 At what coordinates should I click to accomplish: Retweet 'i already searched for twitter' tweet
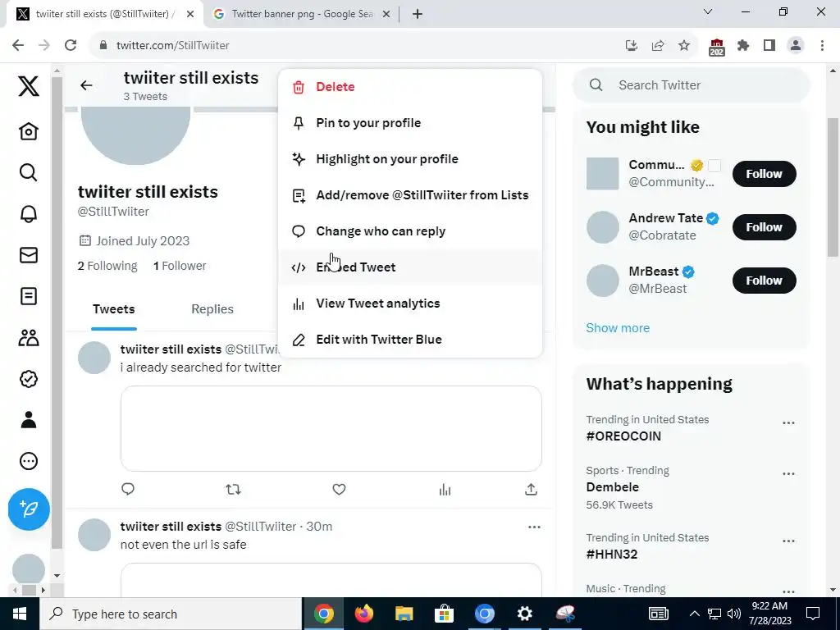233,489
